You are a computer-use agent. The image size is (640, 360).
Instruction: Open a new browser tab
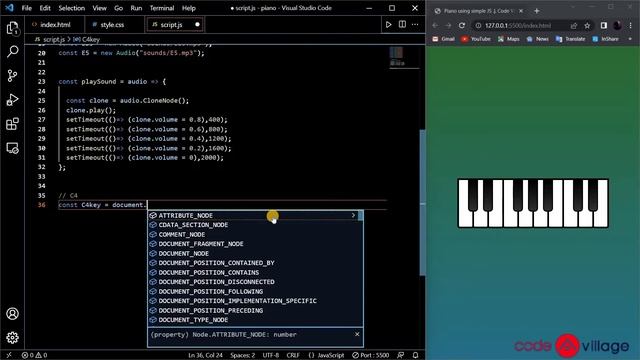[537, 11]
